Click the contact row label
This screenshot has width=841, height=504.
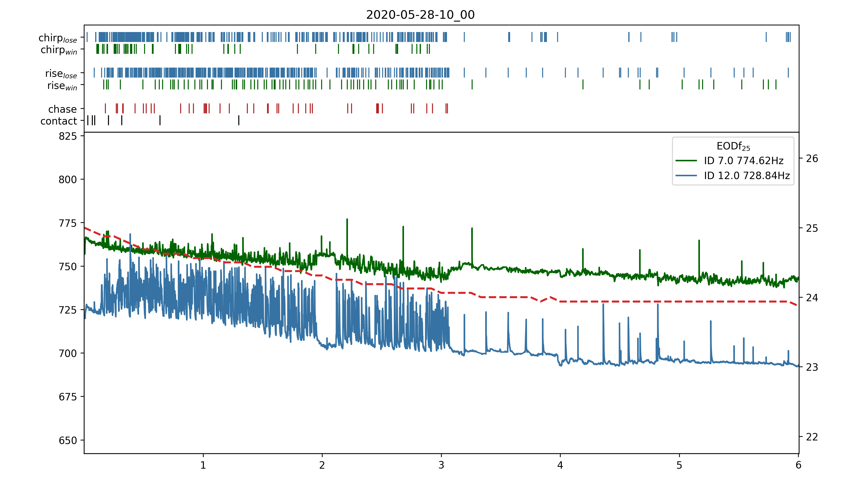(58, 121)
